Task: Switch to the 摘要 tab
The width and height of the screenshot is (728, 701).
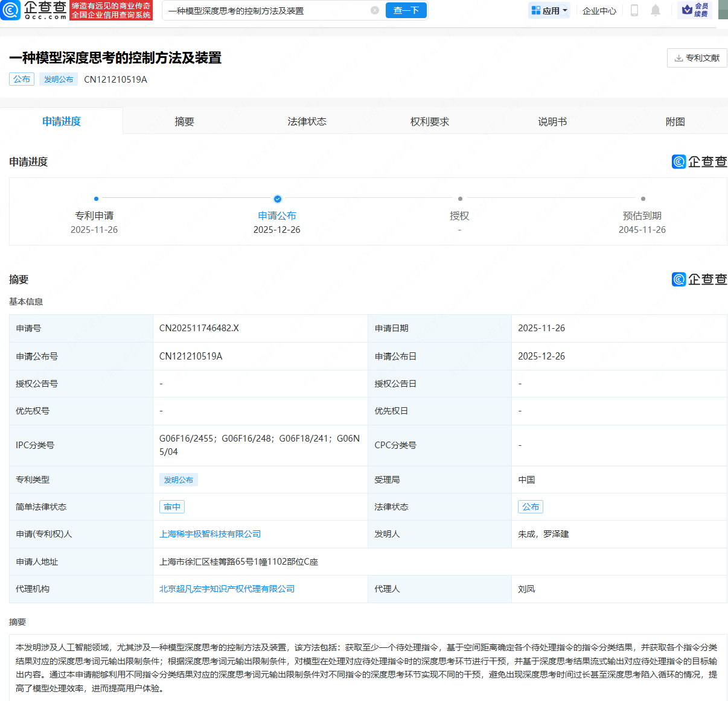Action: 184,121
